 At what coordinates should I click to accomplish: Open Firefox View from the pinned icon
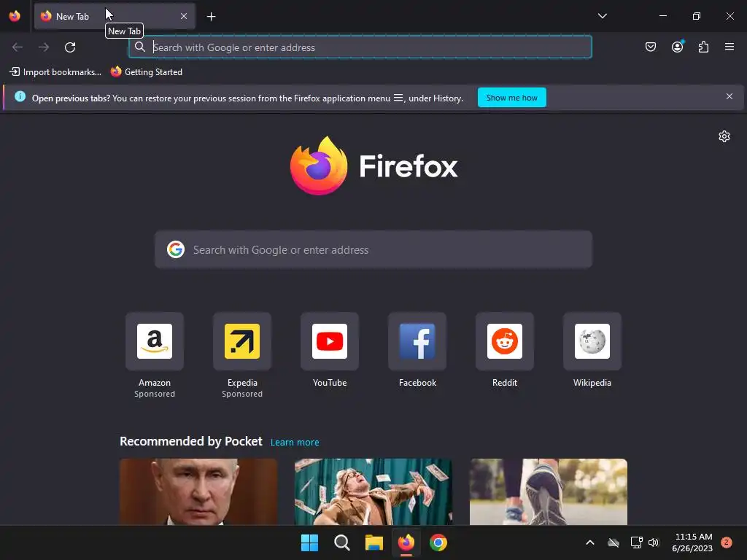15,16
